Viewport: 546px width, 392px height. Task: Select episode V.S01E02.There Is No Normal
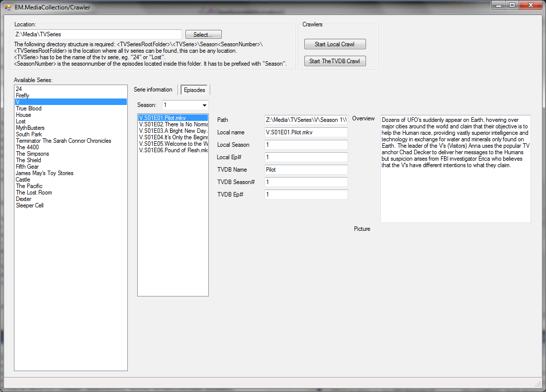[x=173, y=124]
